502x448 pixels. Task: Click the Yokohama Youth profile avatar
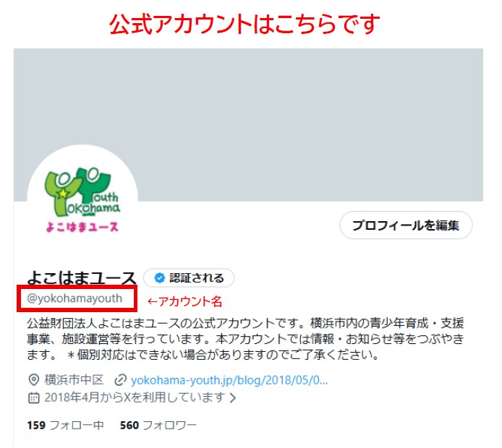(82, 200)
